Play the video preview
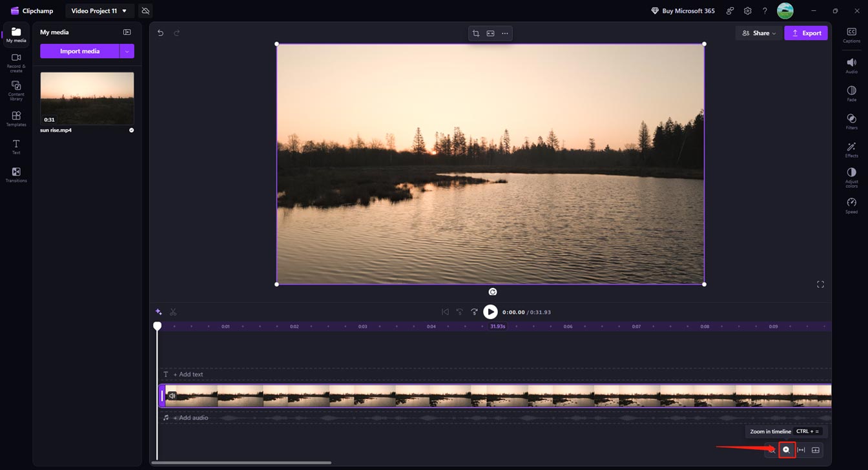 click(491, 312)
